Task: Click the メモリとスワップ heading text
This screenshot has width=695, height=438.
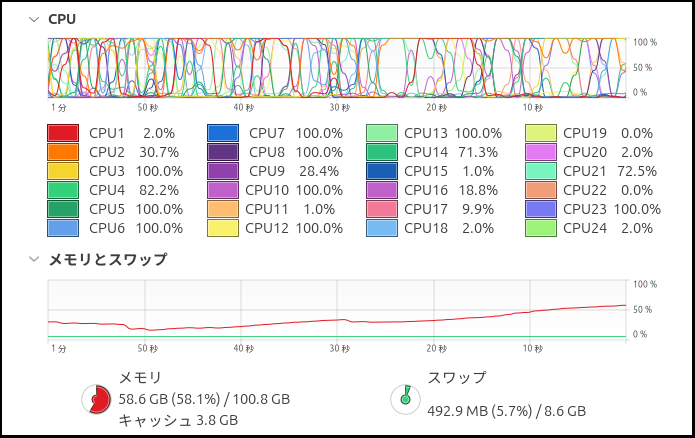Action: pos(108,259)
